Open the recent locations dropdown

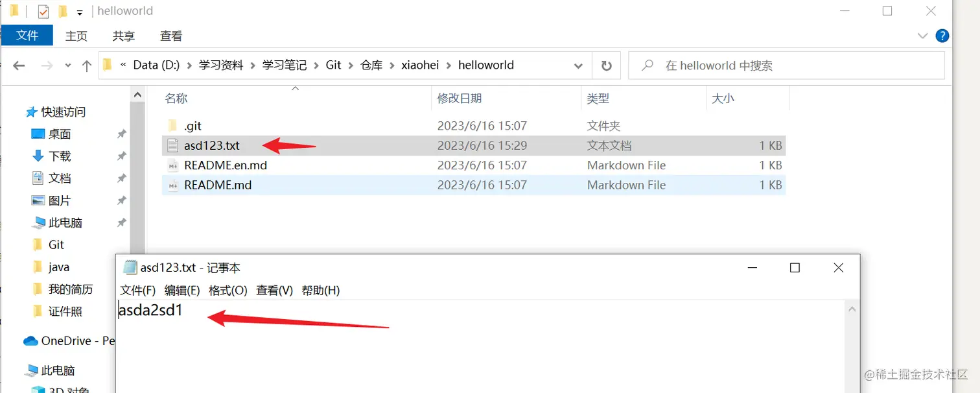(x=68, y=66)
